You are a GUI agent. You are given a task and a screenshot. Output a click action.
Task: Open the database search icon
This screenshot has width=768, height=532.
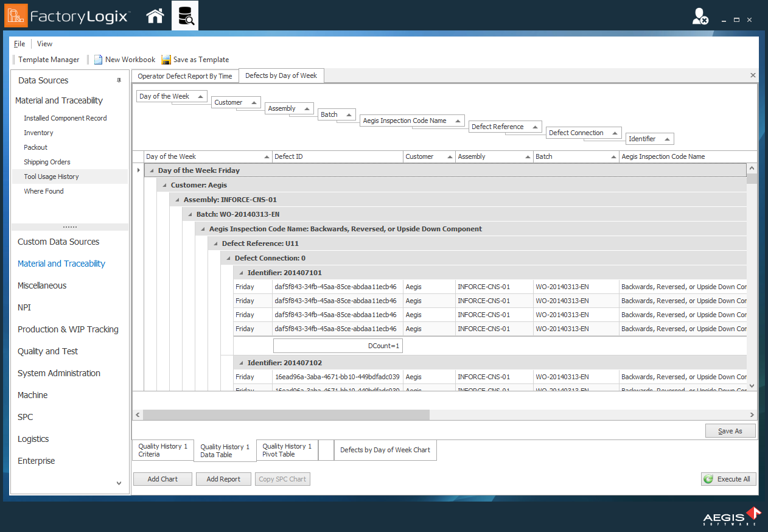tap(185, 16)
